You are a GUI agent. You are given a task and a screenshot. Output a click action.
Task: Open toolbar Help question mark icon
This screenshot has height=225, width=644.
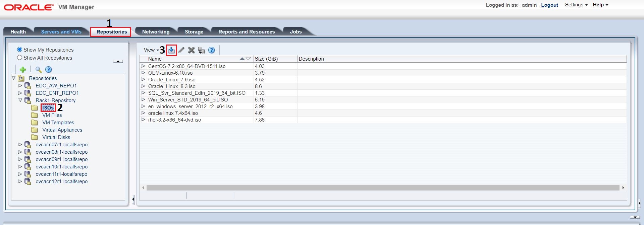212,50
